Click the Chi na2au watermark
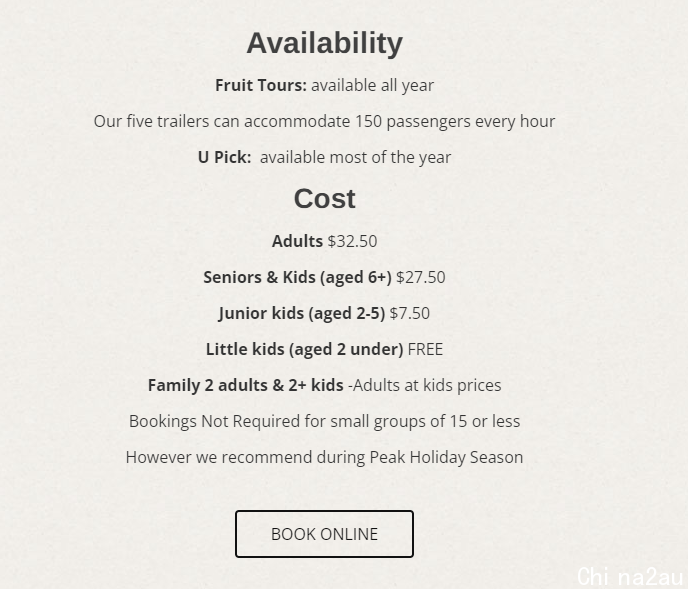The width and height of the screenshot is (688, 589). [x=630, y=576]
